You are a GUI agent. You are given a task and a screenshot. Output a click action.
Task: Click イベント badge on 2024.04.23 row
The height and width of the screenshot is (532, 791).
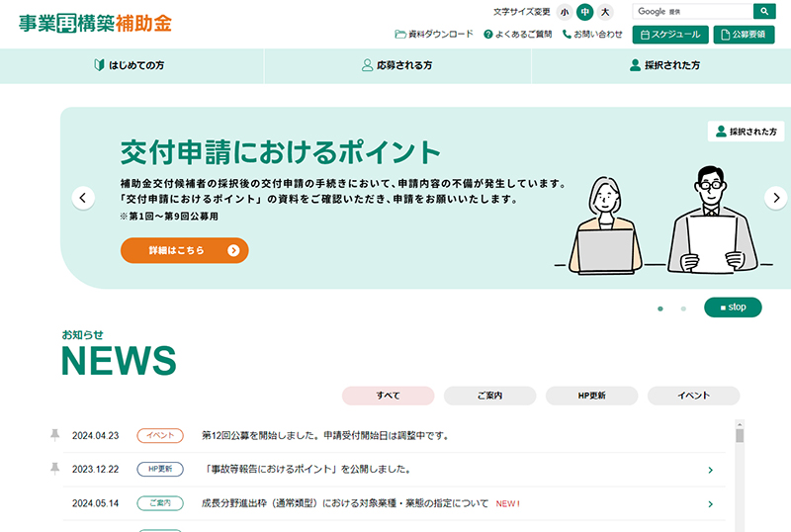[x=160, y=436]
